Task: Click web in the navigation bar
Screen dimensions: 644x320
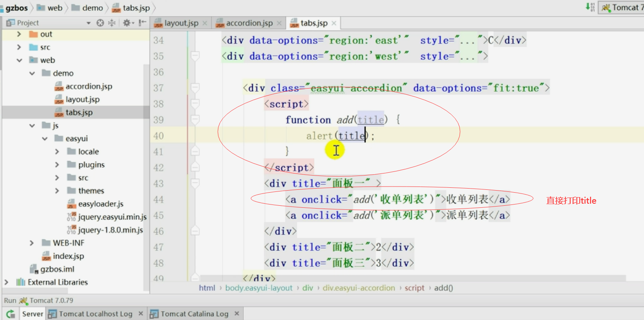Action: (x=55, y=8)
